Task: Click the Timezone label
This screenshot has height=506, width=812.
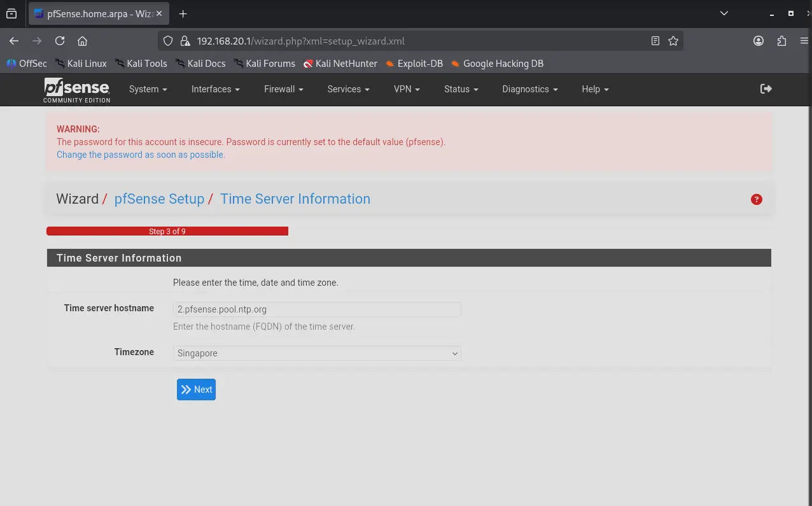Action: point(134,352)
